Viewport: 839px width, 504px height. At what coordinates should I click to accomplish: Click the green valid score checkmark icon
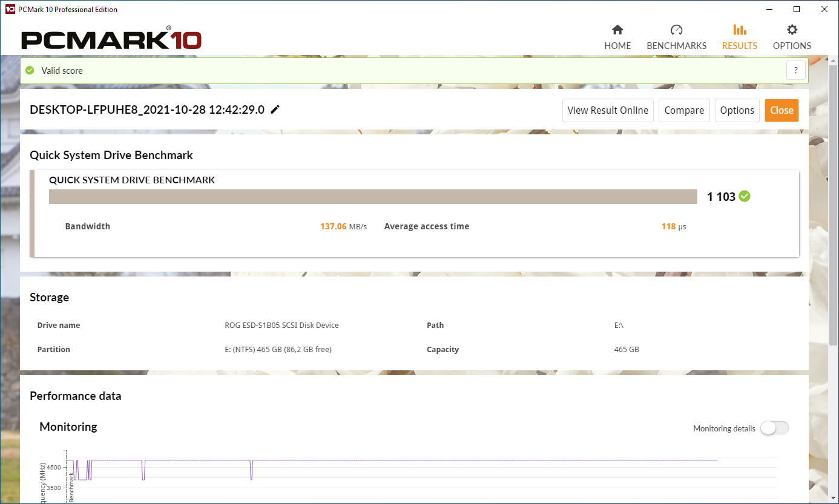click(30, 71)
